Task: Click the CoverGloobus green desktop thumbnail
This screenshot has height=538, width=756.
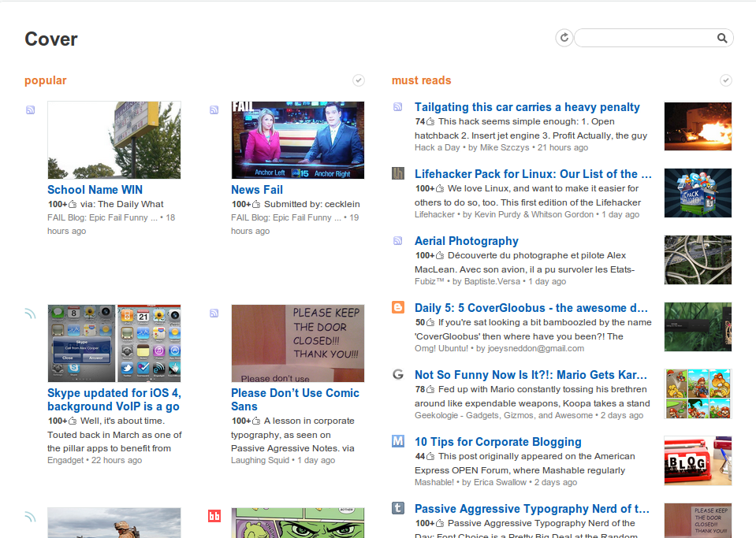Action: 698,327
